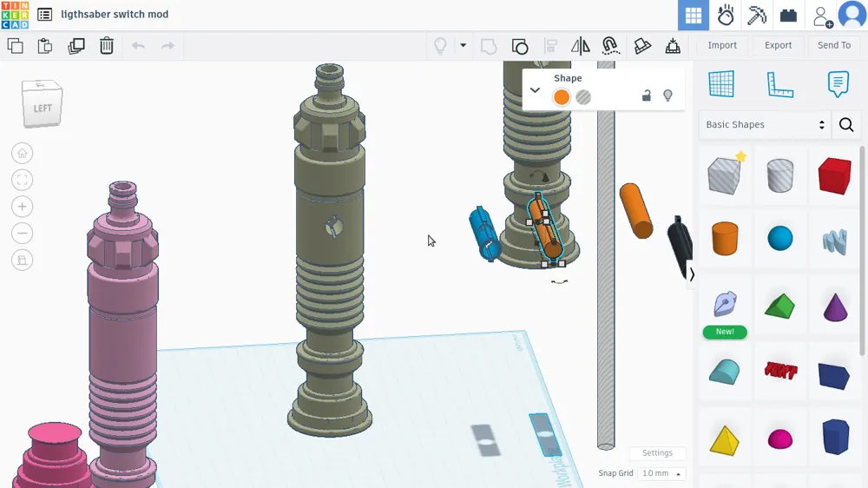
Task: Open the show/hide dropdown arrow
Action: [464, 45]
